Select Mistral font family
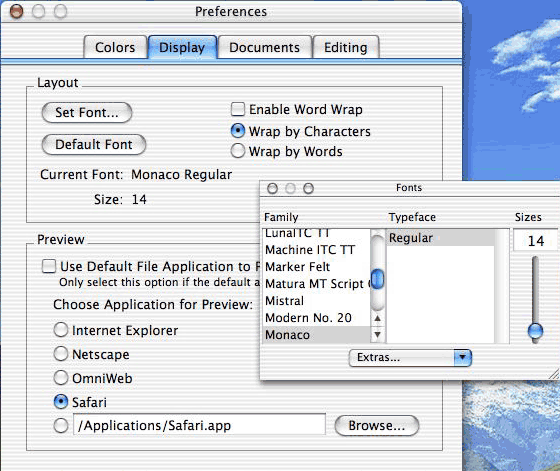Image resolution: width=560 pixels, height=471 pixels. point(316,301)
